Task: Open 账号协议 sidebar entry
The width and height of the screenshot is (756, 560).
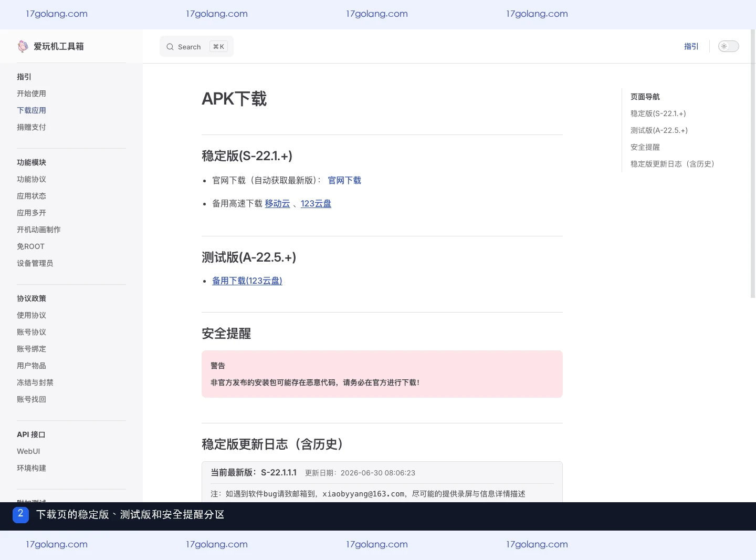Action: [x=31, y=332]
